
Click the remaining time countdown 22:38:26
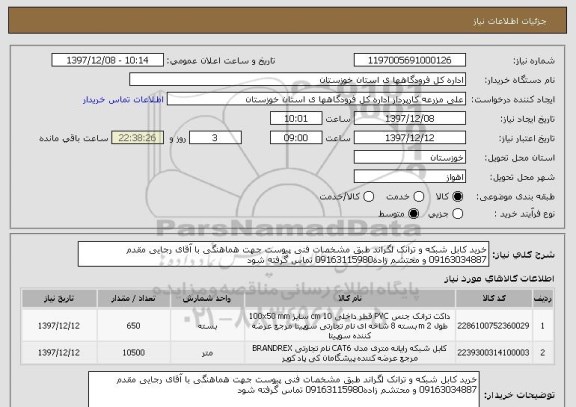[137, 138]
